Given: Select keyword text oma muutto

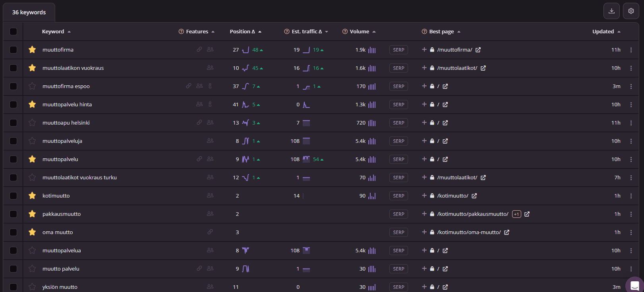Looking at the screenshot, I should click(x=58, y=232).
